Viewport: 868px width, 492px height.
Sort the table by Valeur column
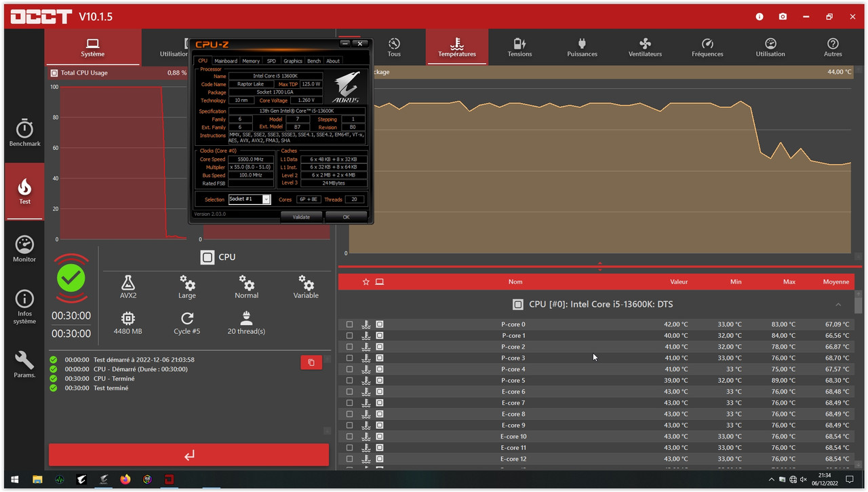pyautogui.click(x=679, y=282)
